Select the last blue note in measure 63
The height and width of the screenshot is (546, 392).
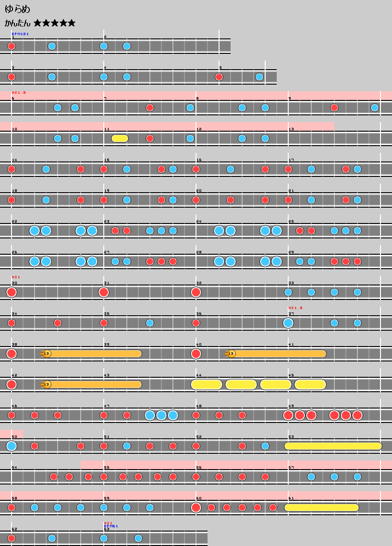(138, 538)
